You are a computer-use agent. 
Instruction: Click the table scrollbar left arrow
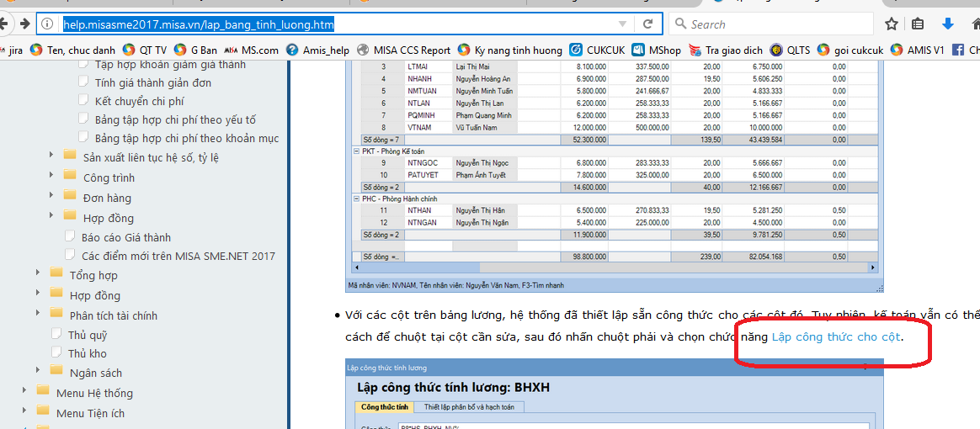(x=356, y=267)
